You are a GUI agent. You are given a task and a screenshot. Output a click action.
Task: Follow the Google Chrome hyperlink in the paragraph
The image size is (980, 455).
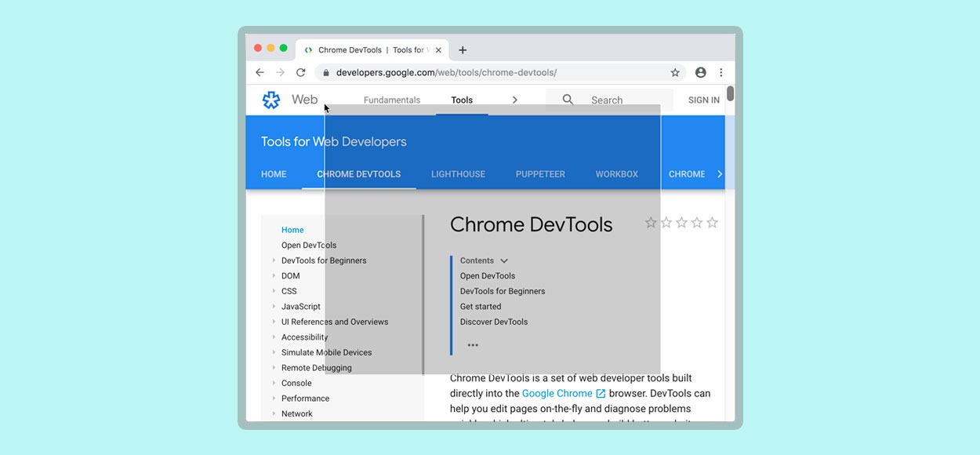(x=557, y=394)
